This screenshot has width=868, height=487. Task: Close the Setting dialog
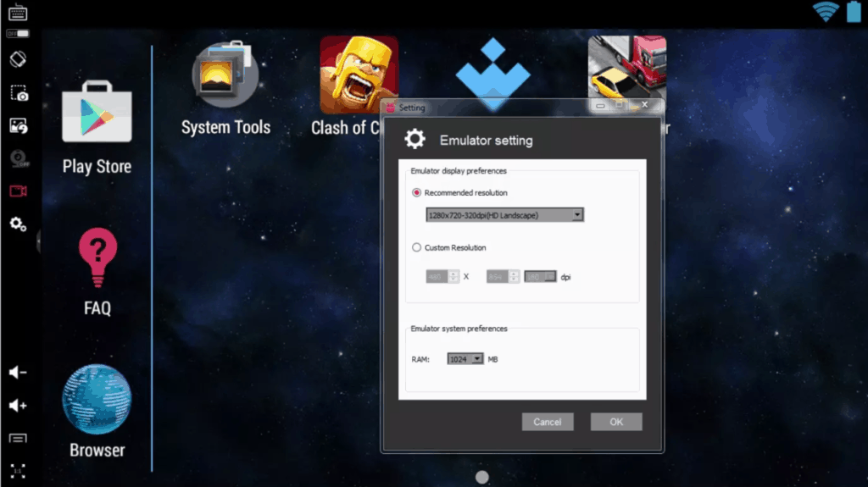(x=644, y=104)
